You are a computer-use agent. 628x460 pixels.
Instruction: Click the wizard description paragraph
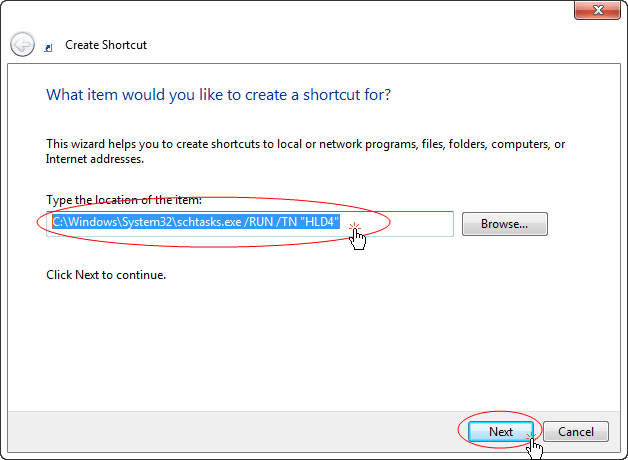pyautogui.click(x=305, y=151)
